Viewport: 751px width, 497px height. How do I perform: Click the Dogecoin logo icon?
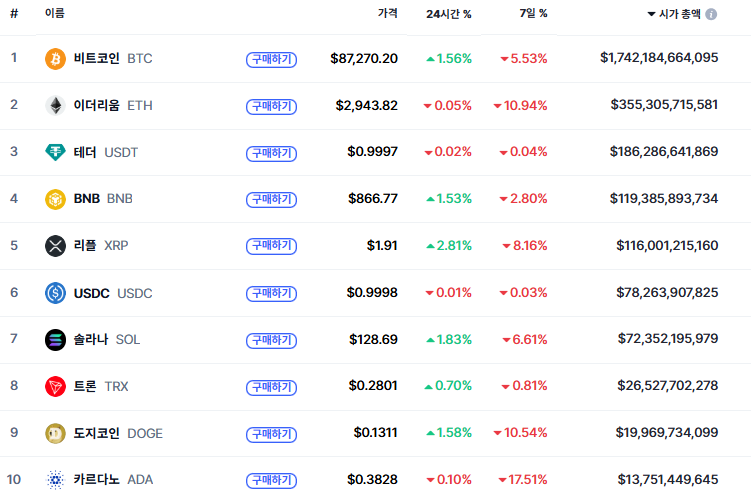[55, 433]
